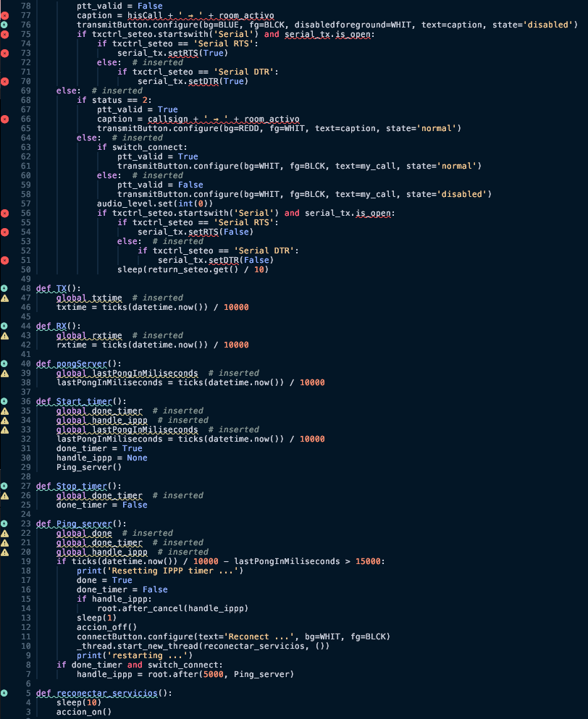Click the 'Reconect ...' string on line 11

(x=259, y=637)
